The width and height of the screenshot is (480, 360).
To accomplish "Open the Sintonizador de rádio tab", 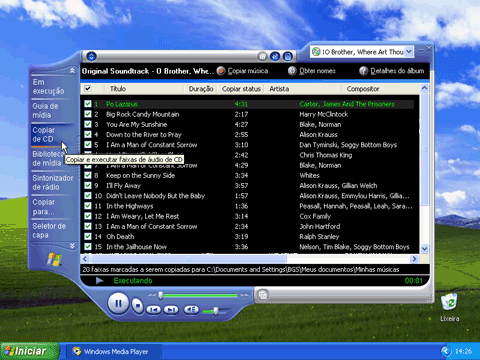I will click(x=53, y=183).
